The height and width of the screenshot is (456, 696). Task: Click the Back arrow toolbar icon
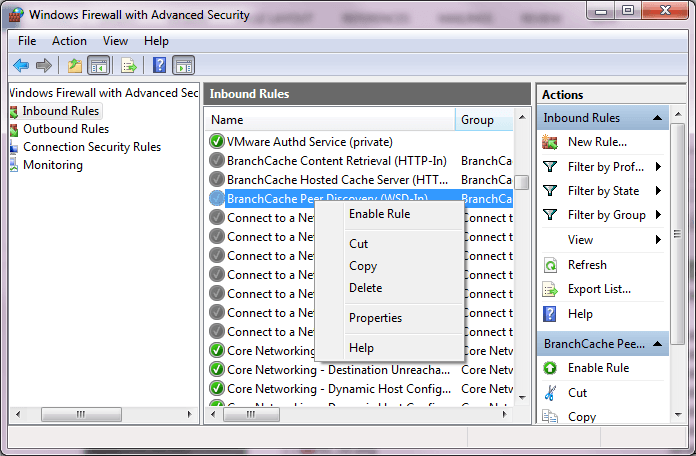[x=21, y=66]
